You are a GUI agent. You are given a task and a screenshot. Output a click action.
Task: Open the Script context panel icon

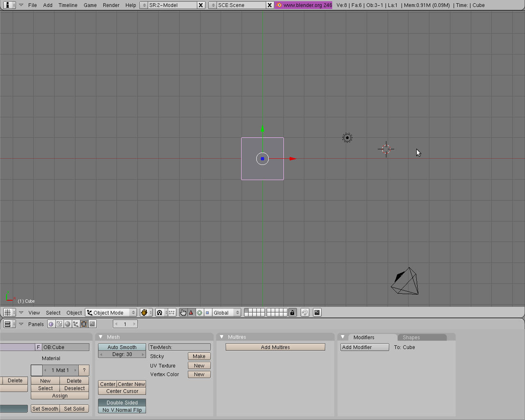59,324
